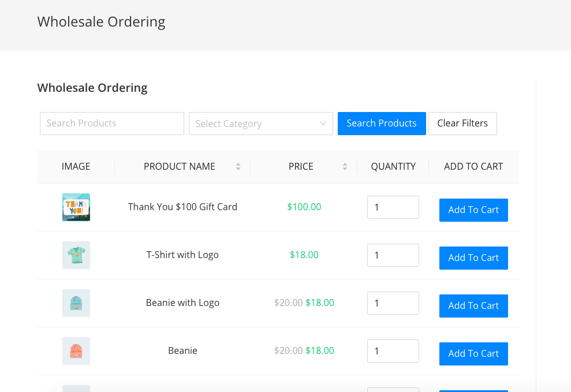Add the plain Beanie to cart
The image size is (571, 392).
tap(473, 354)
